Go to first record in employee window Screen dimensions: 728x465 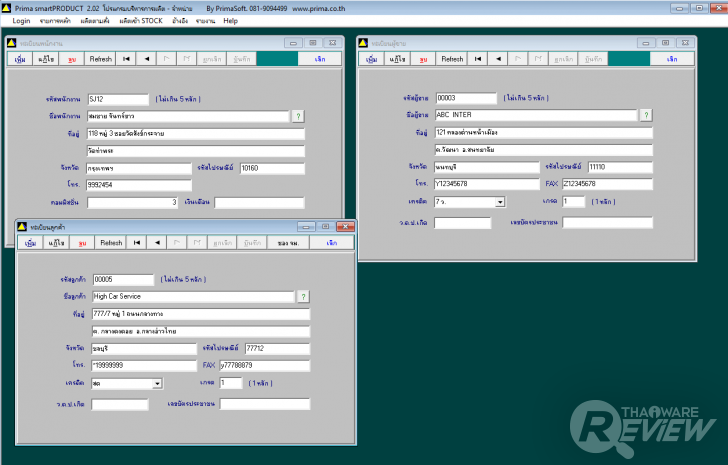point(126,59)
